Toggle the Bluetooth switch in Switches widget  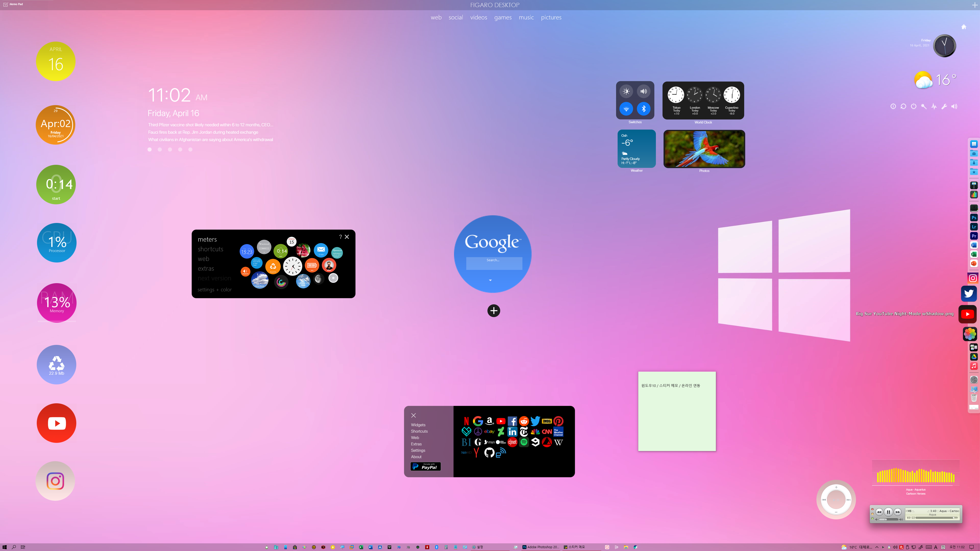pyautogui.click(x=644, y=109)
